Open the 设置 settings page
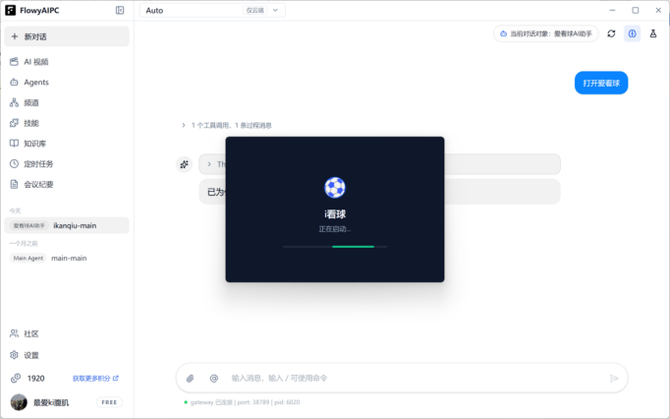Viewport: 670px width, 419px height. pyautogui.click(x=67, y=355)
